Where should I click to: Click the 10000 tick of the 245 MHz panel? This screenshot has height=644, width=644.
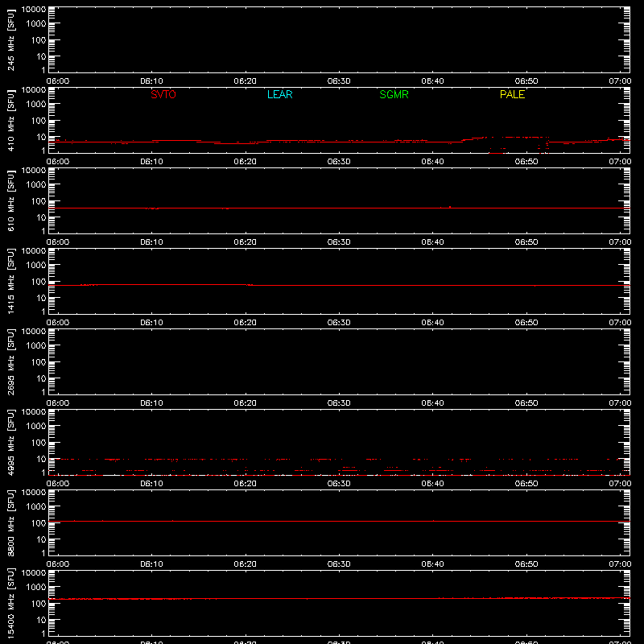34,10
